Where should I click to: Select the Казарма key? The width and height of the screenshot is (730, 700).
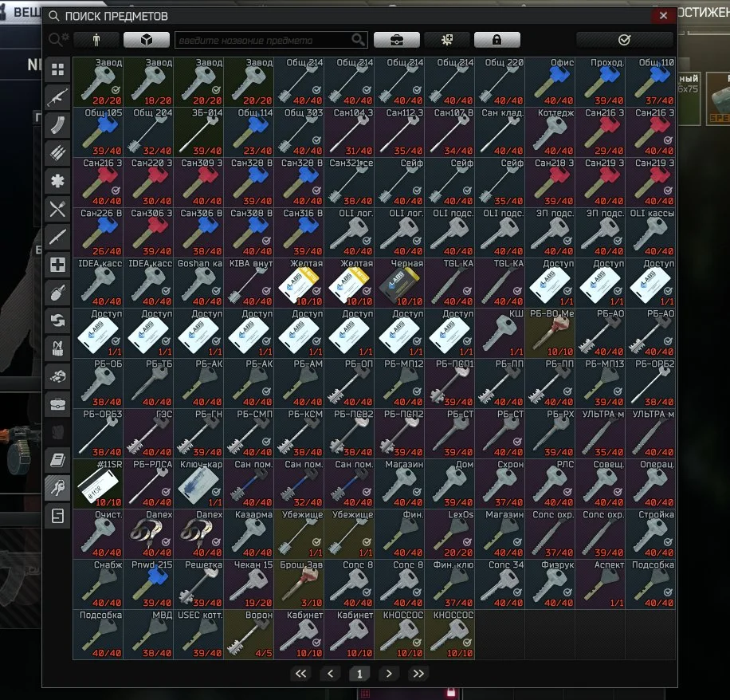tap(249, 535)
